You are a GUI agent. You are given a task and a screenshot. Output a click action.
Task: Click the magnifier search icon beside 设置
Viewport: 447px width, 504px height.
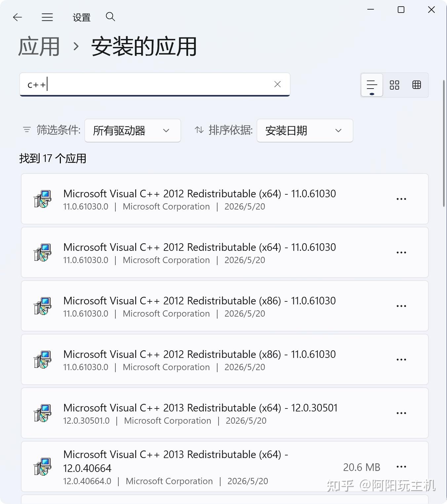(x=110, y=17)
